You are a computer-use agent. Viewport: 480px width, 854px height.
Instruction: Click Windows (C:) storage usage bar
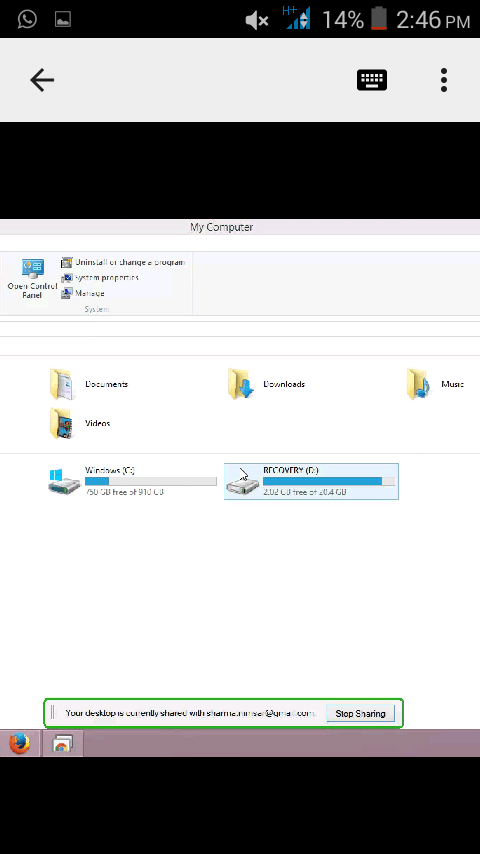150,481
